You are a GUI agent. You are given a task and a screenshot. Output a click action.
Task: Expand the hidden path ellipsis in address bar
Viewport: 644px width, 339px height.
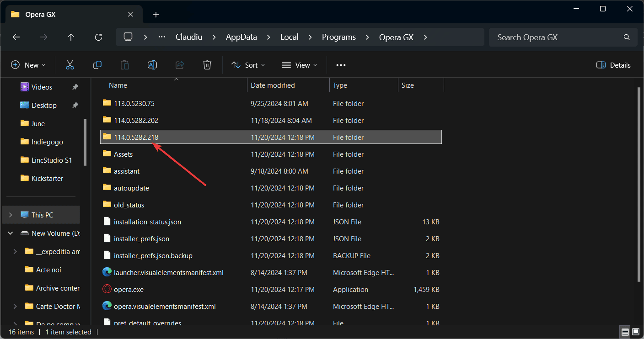pos(162,37)
